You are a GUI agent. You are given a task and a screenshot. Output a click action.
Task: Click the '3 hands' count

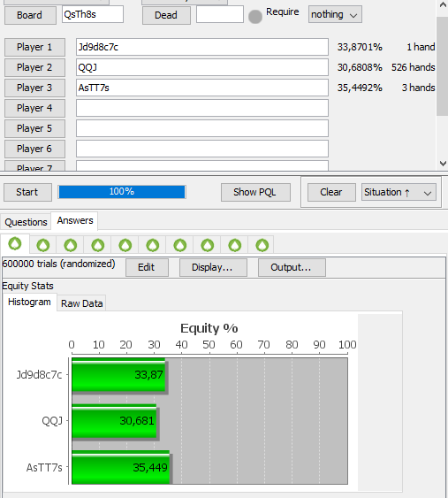click(x=419, y=88)
